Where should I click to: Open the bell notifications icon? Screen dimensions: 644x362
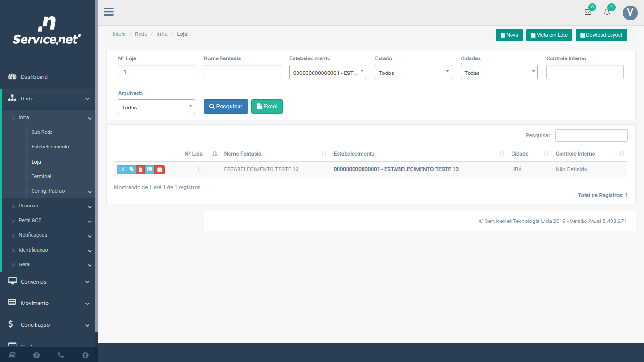click(607, 12)
